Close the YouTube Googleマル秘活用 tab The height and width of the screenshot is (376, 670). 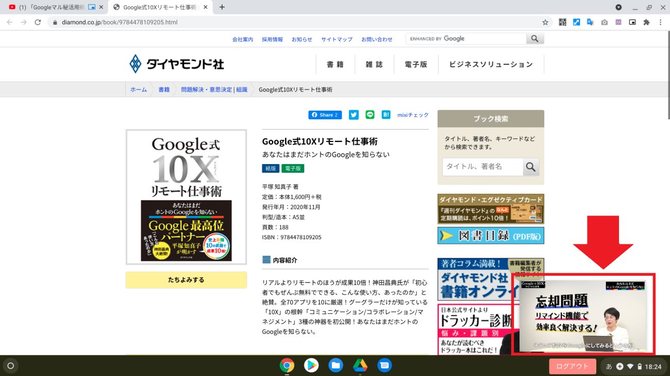(x=101, y=7)
